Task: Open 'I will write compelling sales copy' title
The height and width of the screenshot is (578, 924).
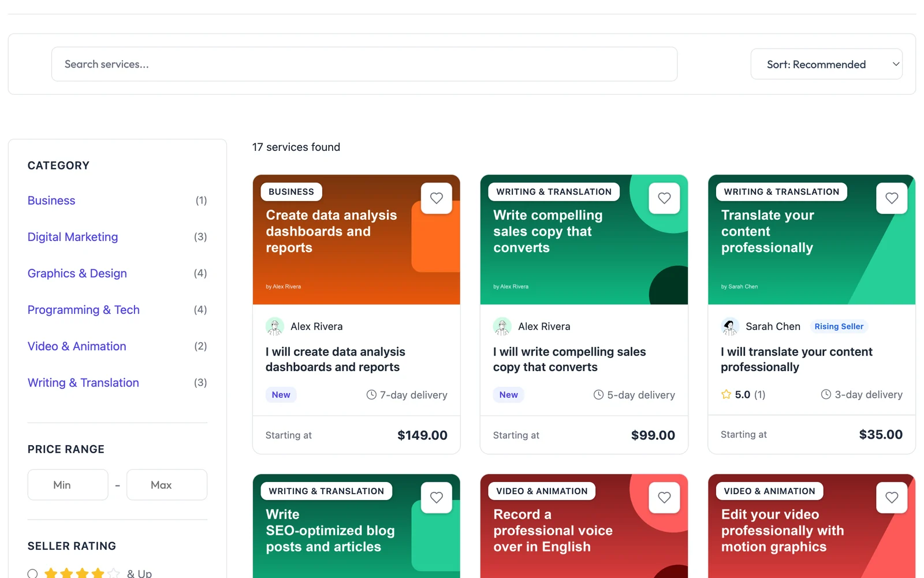Action: pos(569,360)
